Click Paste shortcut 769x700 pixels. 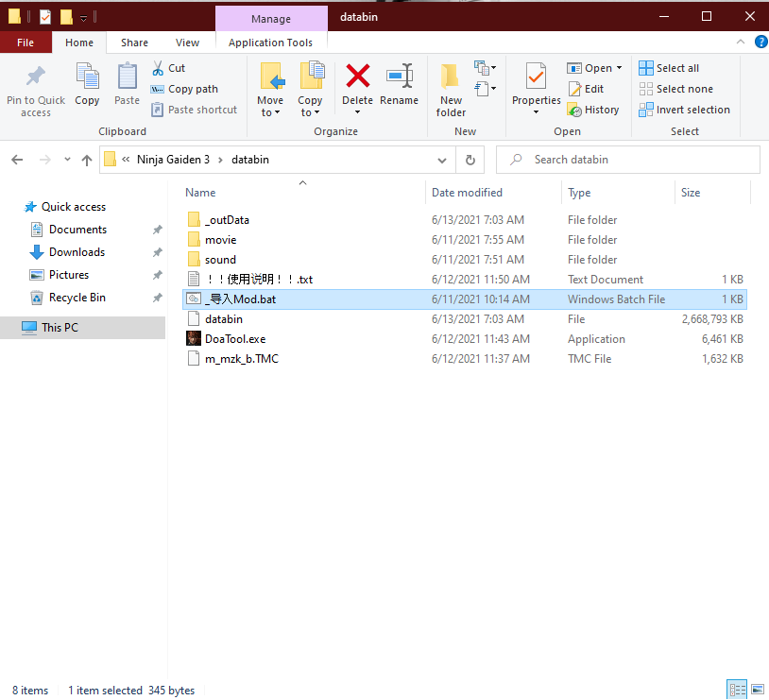coord(195,110)
